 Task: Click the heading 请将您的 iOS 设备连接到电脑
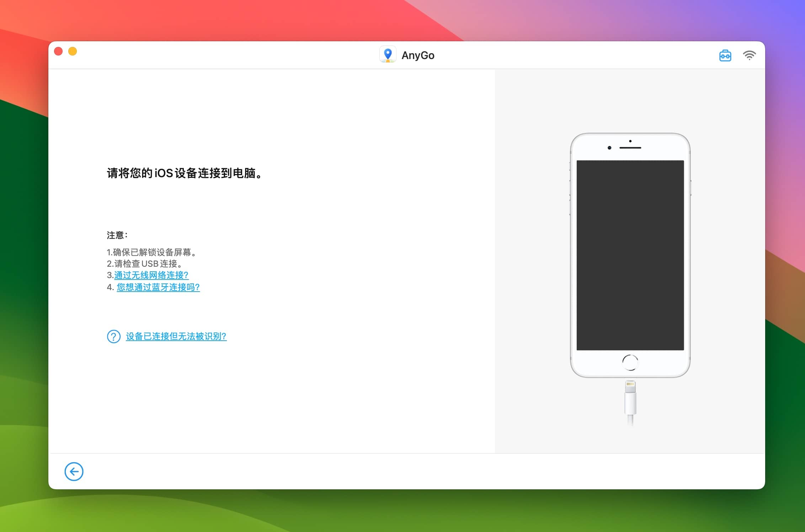coord(184,173)
